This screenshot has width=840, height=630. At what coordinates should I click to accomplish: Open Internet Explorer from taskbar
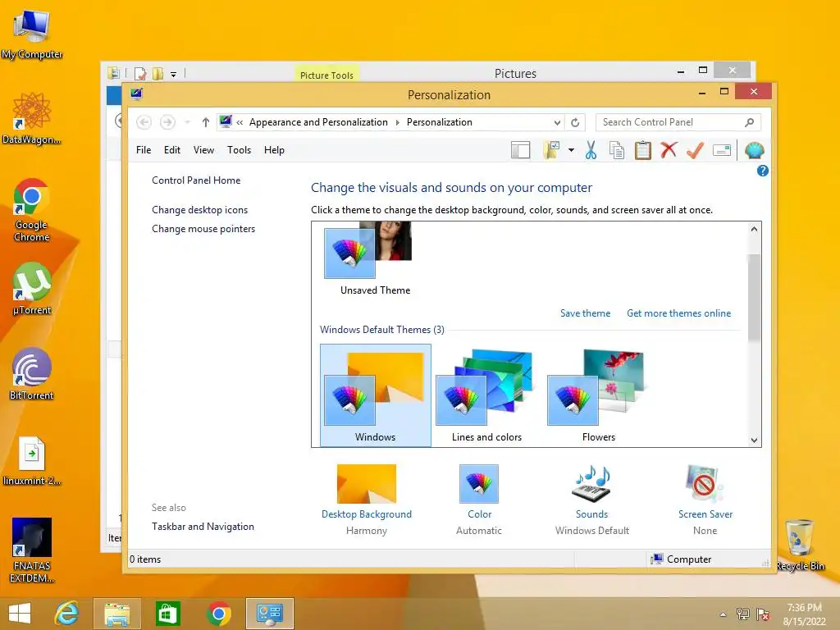click(x=66, y=614)
